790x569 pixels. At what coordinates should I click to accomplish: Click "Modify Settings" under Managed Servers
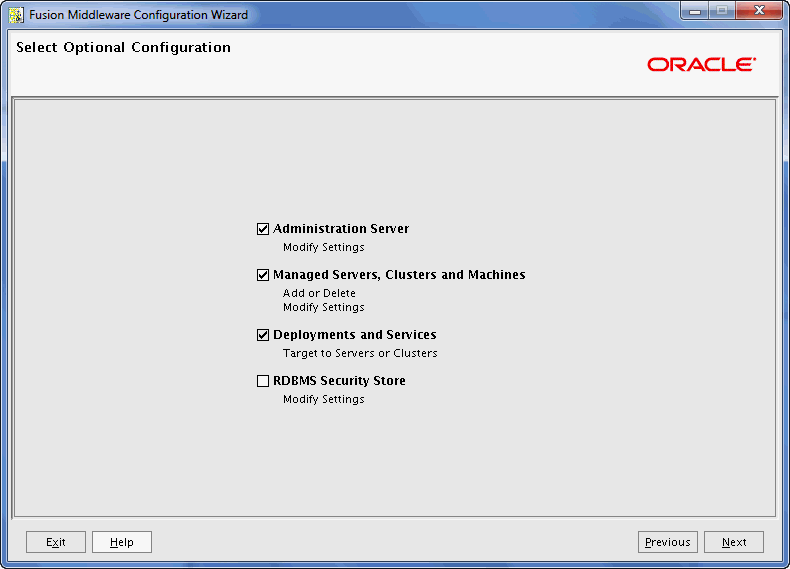pos(323,307)
